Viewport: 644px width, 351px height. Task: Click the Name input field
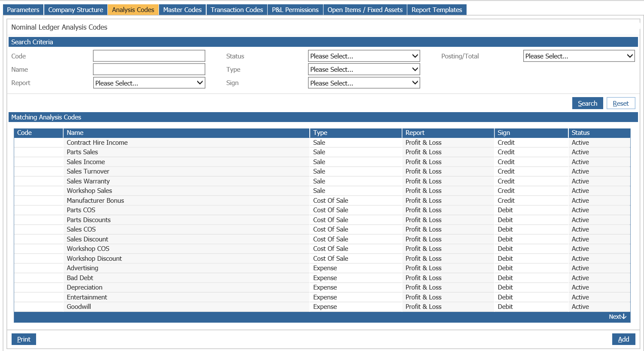point(149,69)
